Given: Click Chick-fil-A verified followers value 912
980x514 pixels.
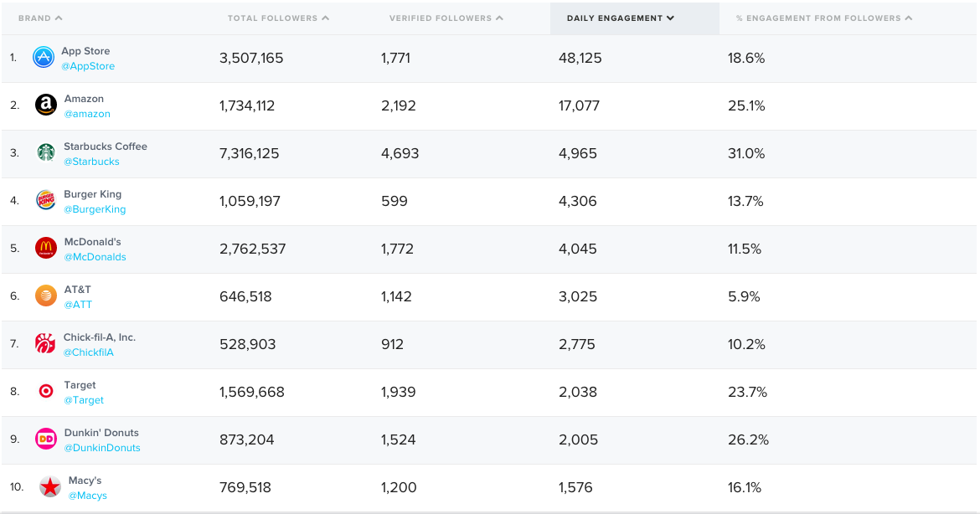Looking at the screenshot, I should [393, 344].
